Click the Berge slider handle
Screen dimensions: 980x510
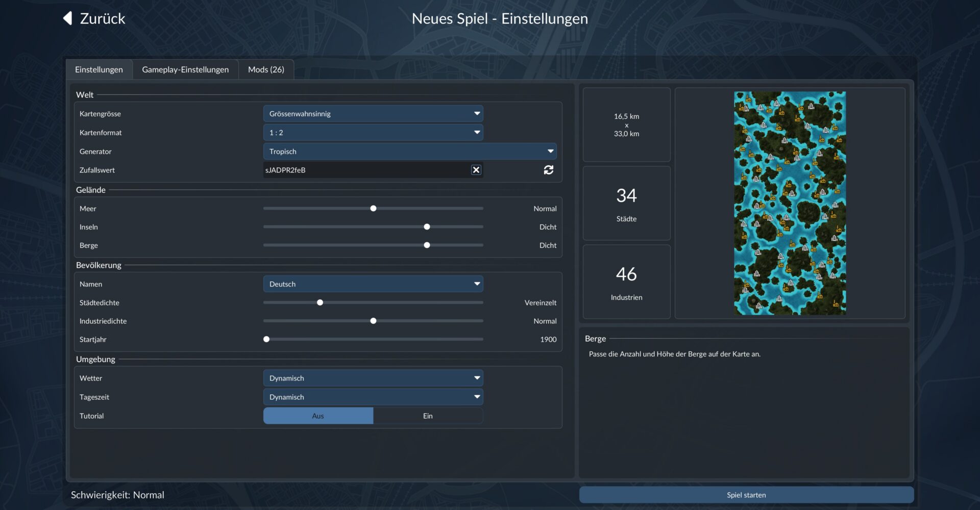(x=427, y=245)
